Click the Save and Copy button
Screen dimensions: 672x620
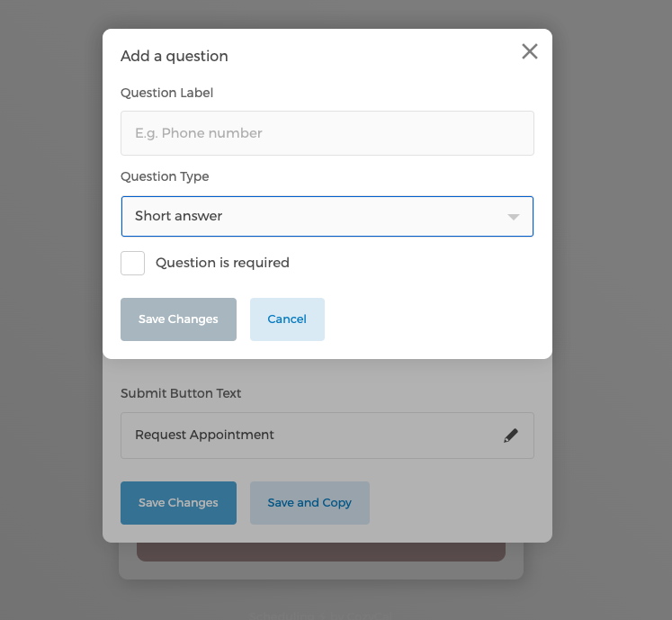pyautogui.click(x=309, y=503)
